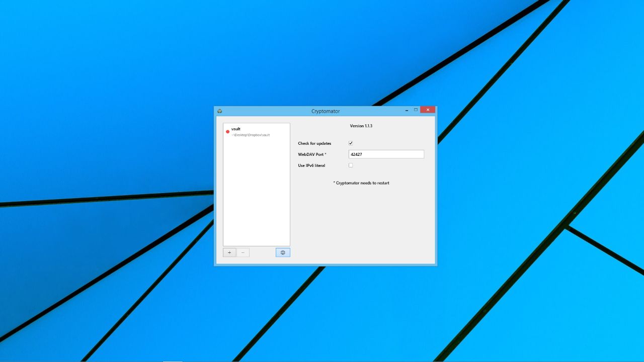Click the WebDAV Port * label

pyautogui.click(x=312, y=154)
